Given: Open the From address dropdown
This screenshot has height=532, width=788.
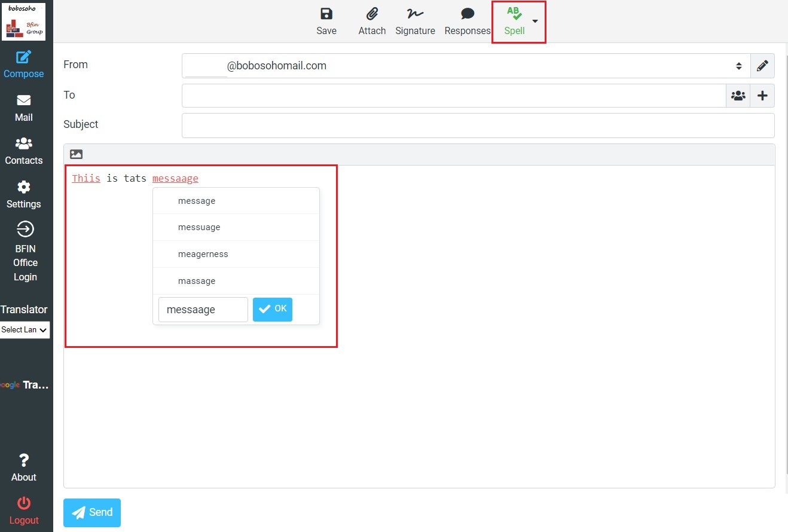Looking at the screenshot, I should [x=465, y=66].
